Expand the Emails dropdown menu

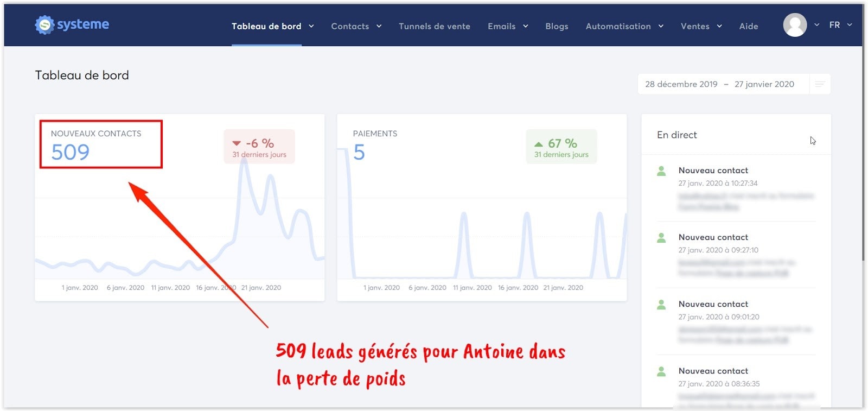[x=507, y=26]
